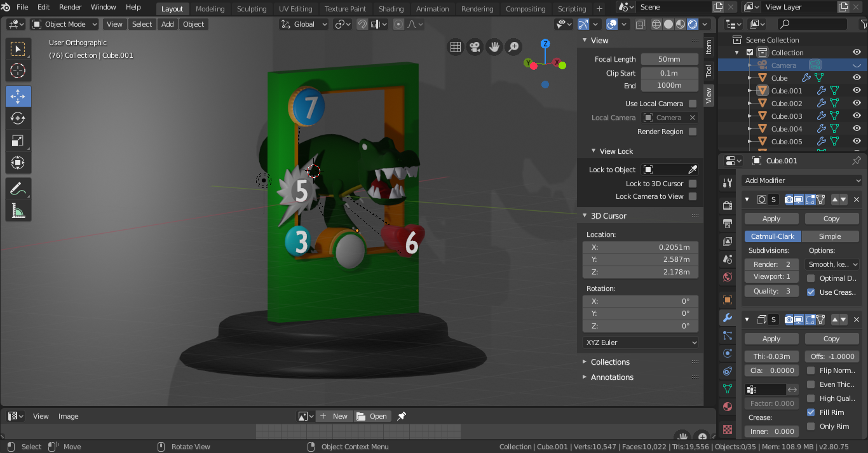Pick the Annotate pencil tool
This screenshot has height=453, width=868.
point(18,189)
